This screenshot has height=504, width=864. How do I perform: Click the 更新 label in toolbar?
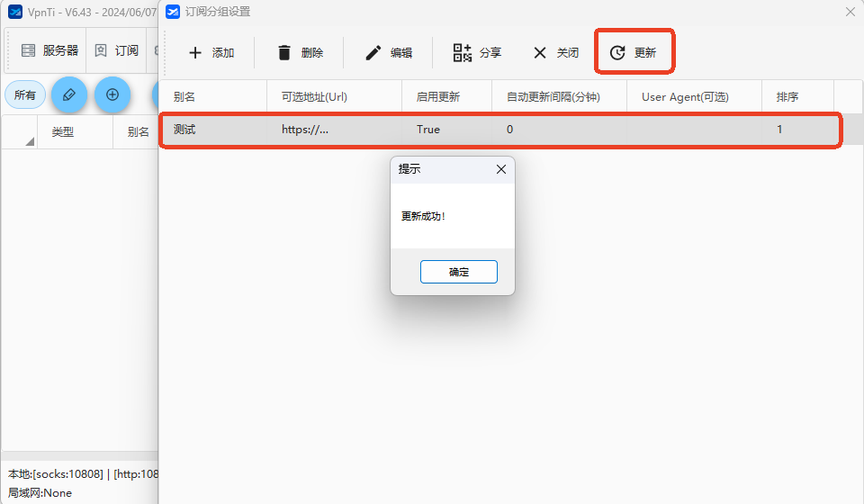[x=645, y=53]
